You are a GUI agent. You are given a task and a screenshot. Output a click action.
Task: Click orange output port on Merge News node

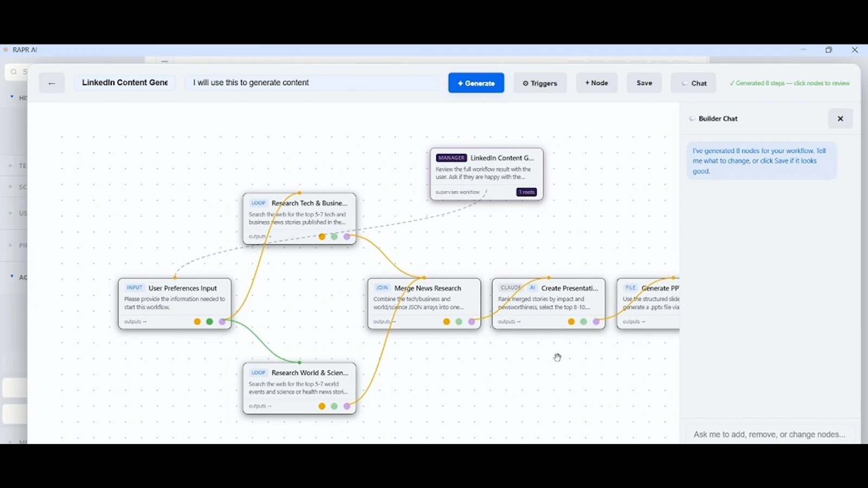click(x=446, y=322)
